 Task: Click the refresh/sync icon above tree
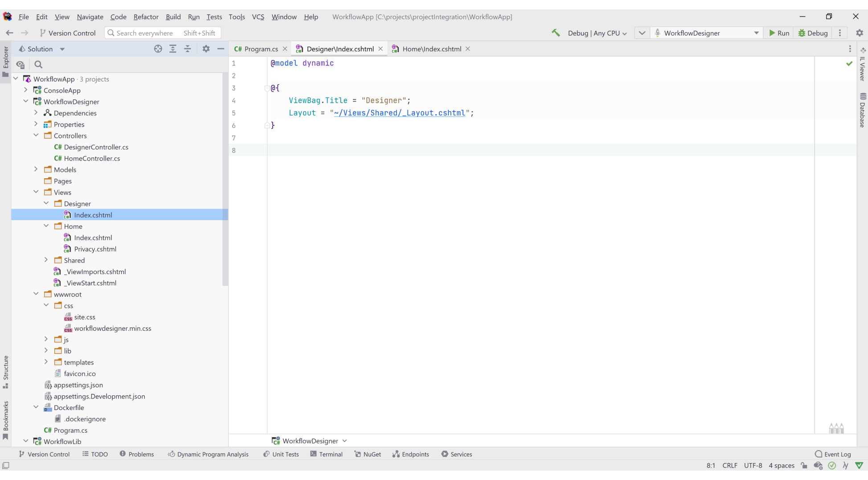click(x=20, y=65)
